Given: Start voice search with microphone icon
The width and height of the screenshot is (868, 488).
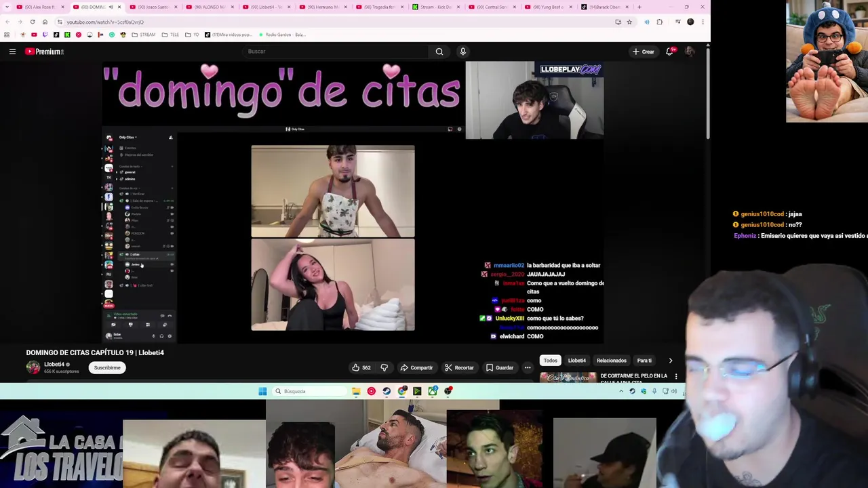Looking at the screenshot, I should [463, 52].
